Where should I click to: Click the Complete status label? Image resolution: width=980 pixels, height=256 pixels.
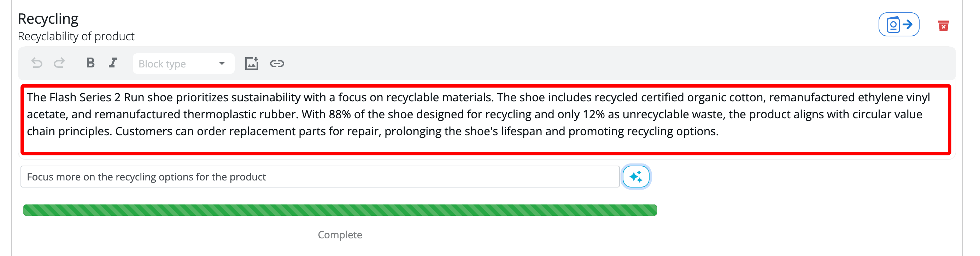(x=340, y=235)
